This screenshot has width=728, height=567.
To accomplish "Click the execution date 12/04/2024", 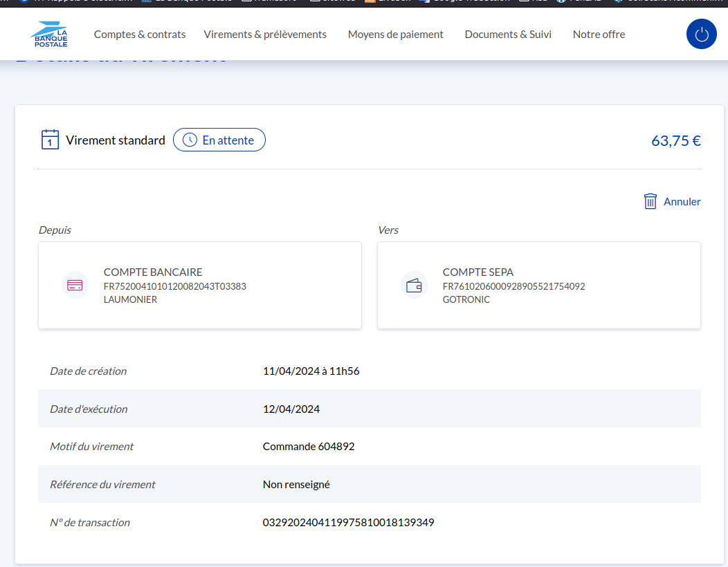I will [291, 409].
